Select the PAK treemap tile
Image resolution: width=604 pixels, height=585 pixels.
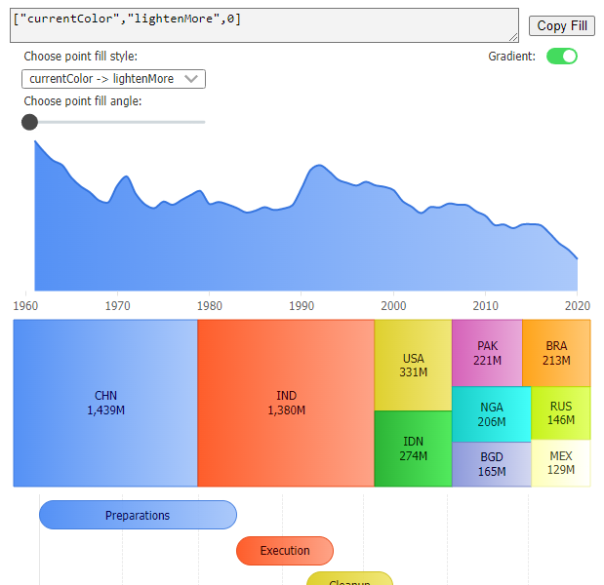[487, 353]
